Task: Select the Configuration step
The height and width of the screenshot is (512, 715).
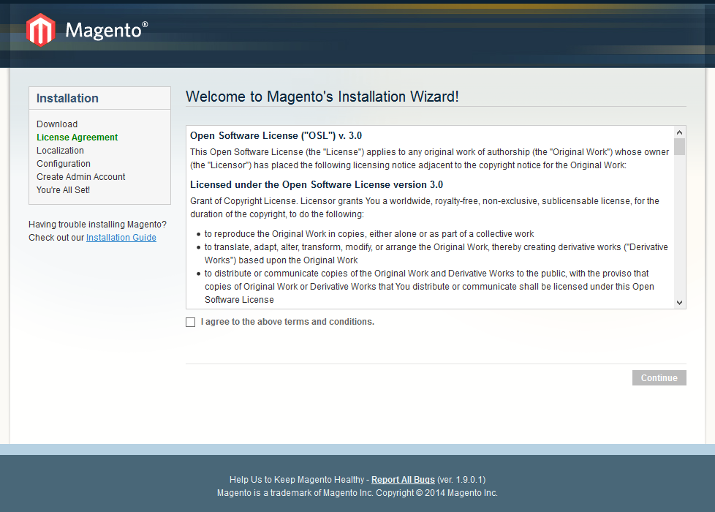Action: 63,164
